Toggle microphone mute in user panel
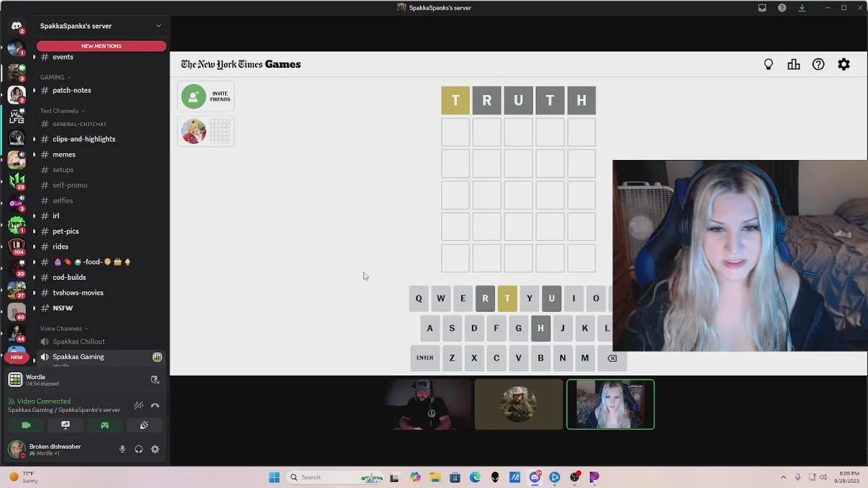 point(122,449)
